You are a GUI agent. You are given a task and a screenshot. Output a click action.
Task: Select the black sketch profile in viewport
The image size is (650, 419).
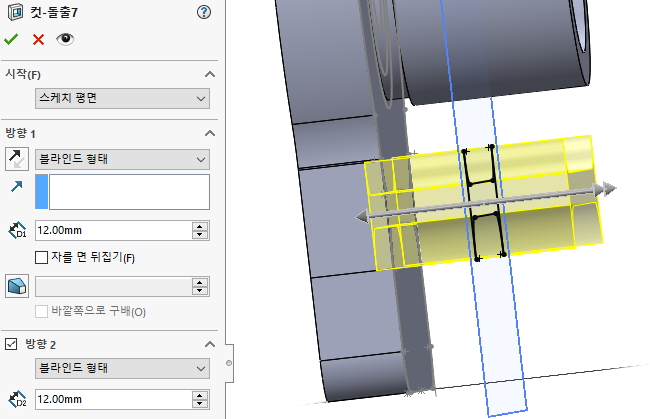[484, 203]
